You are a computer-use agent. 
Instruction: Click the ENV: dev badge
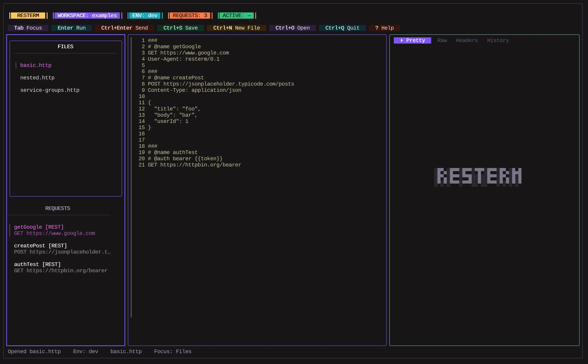[145, 15]
